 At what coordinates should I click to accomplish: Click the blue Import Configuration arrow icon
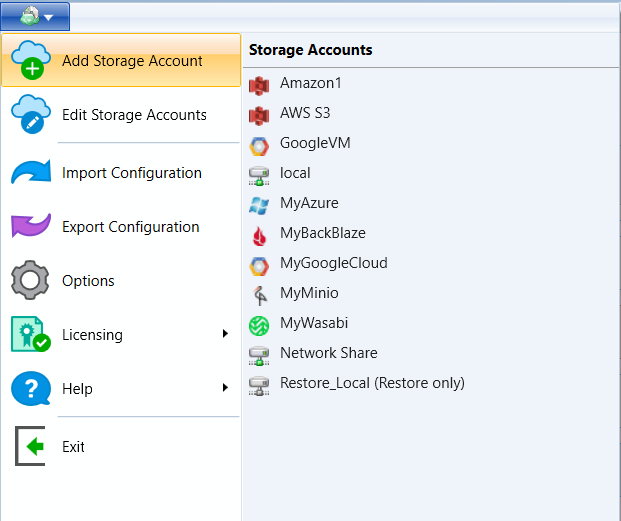31,172
